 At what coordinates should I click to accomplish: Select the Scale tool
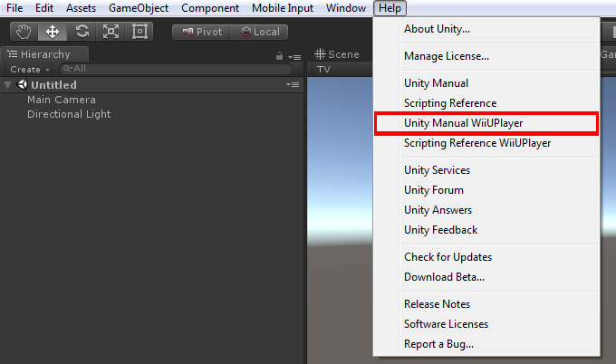tap(111, 32)
